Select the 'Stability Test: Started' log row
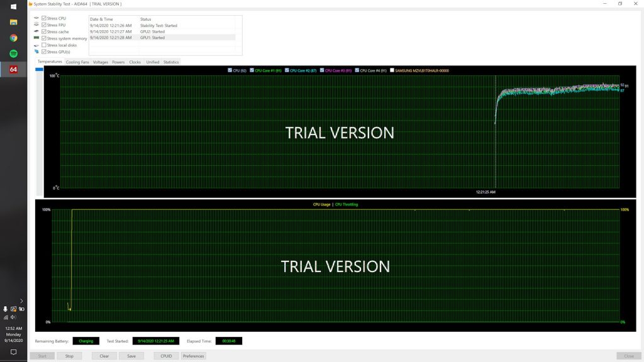 (163, 25)
